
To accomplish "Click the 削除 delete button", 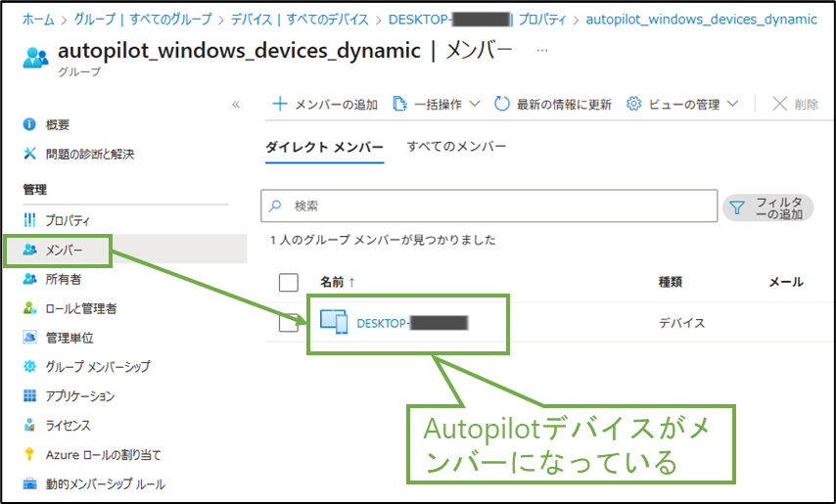I will 795,104.
